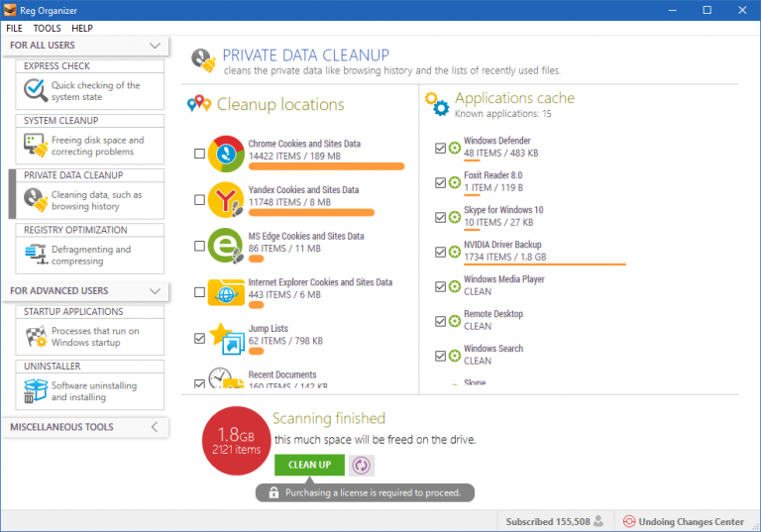This screenshot has width=761, height=532.
Task: Click the MS Edge Cookies icon
Action: click(x=226, y=246)
